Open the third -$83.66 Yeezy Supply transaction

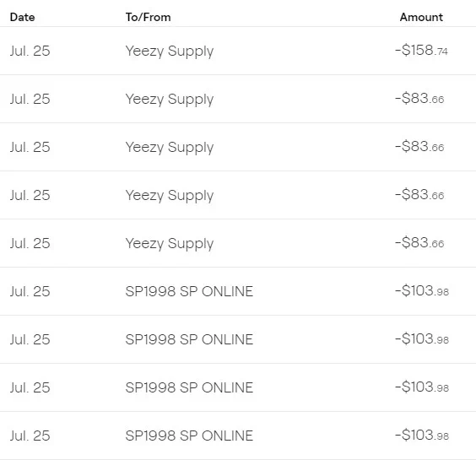click(238, 195)
